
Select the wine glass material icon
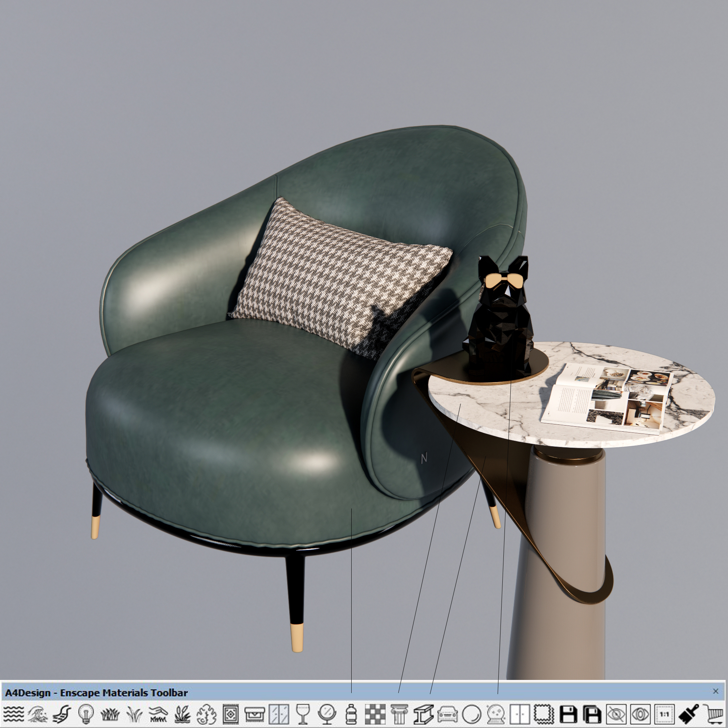tap(303, 714)
